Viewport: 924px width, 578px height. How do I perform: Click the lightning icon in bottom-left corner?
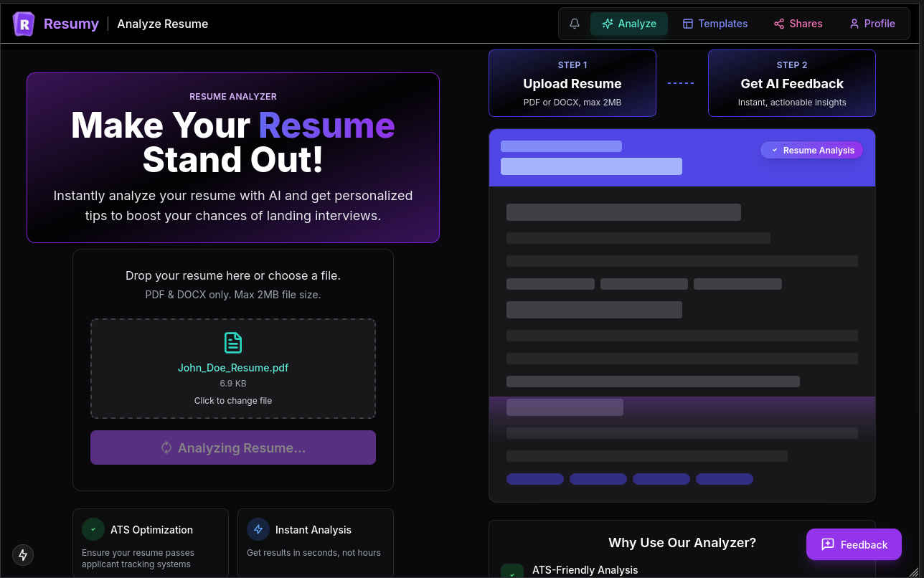pos(22,555)
